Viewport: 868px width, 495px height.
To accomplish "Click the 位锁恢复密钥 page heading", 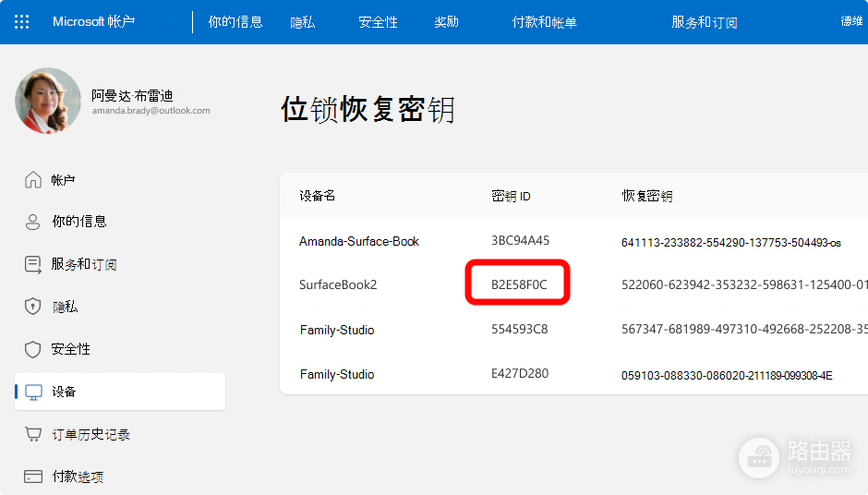I will 368,109.
